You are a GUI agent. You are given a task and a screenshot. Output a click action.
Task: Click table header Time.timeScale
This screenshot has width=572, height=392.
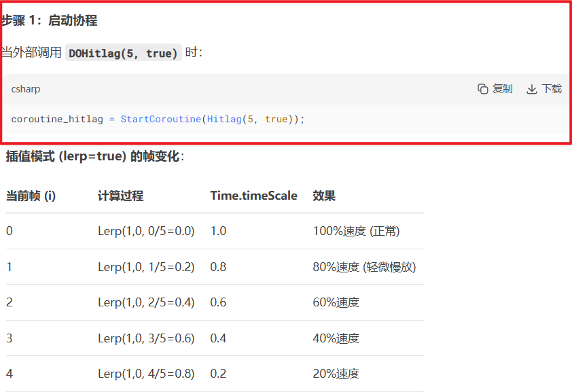(x=253, y=196)
